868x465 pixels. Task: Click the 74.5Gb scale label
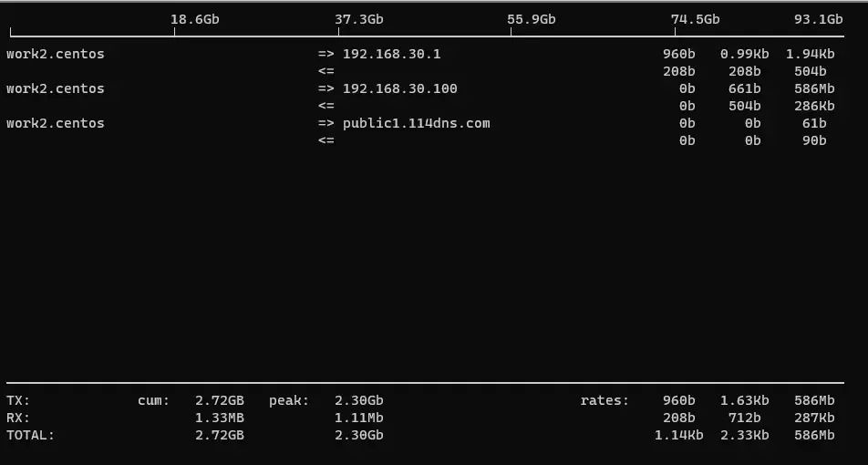[696, 19]
